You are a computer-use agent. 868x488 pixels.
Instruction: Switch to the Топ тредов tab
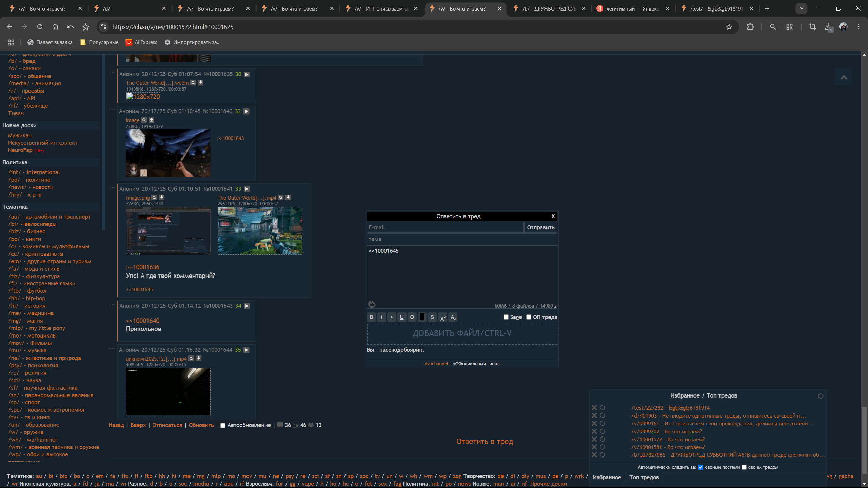[644, 477]
